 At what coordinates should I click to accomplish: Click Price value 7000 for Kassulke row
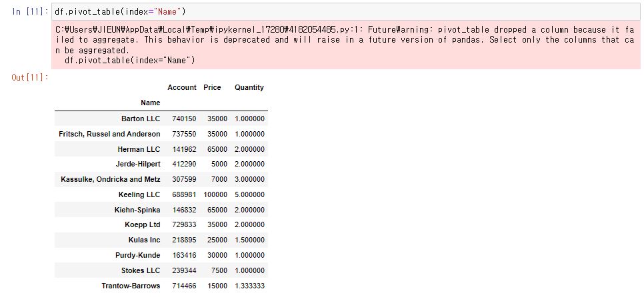tap(220, 179)
